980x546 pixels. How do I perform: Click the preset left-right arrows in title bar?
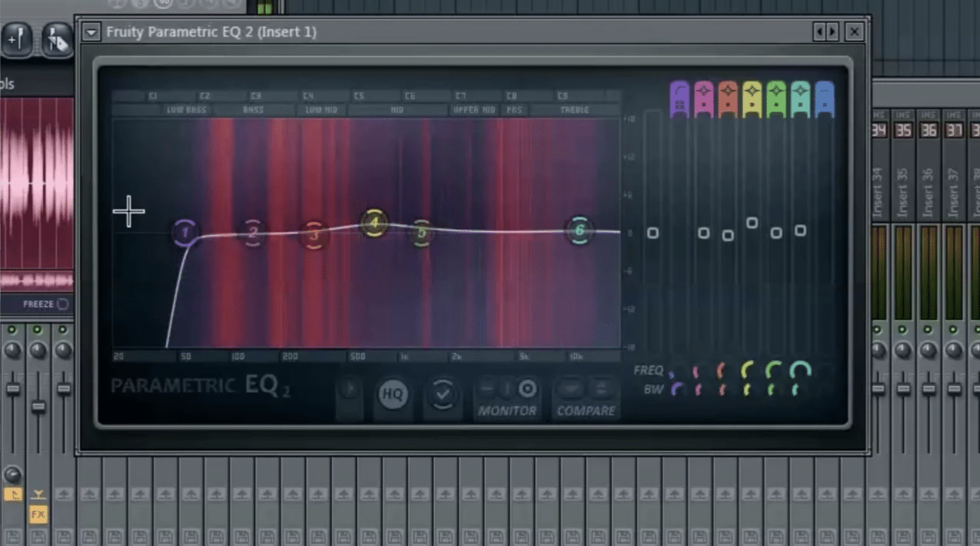[x=826, y=32]
